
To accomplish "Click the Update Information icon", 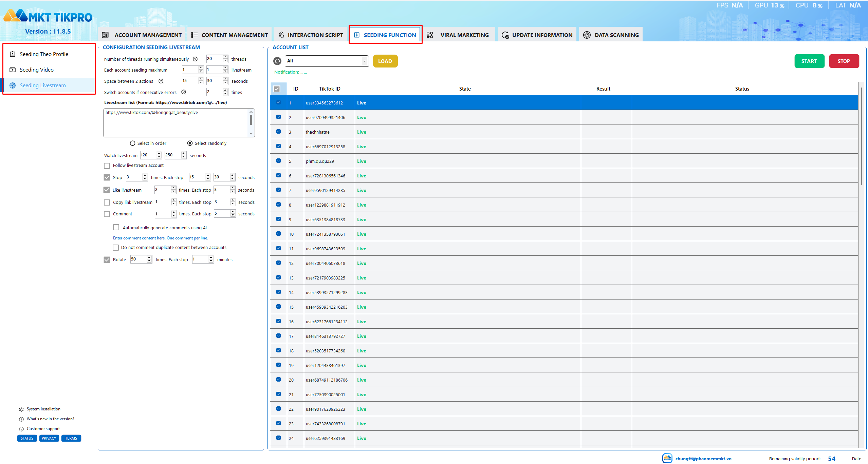I will click(505, 35).
